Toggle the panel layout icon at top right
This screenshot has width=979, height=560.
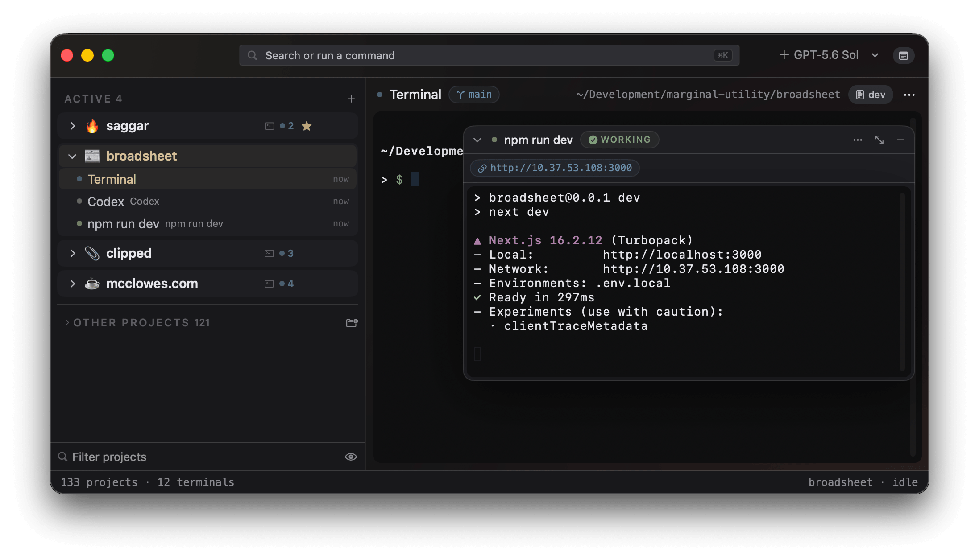tap(904, 55)
